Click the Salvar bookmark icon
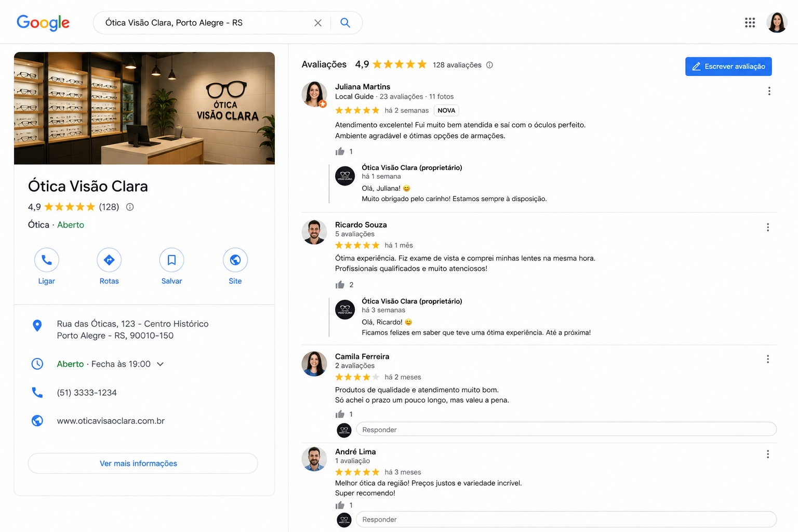798x532 pixels. tap(171, 260)
